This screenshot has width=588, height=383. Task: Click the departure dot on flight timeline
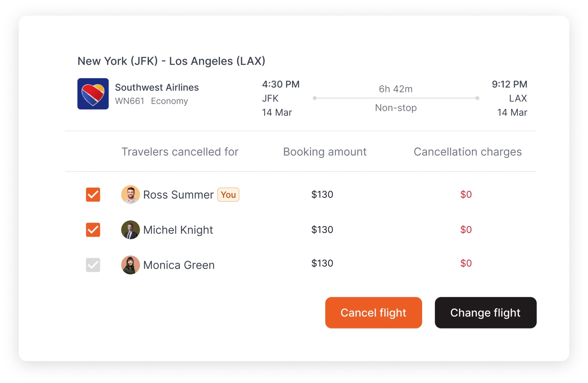[x=315, y=98]
